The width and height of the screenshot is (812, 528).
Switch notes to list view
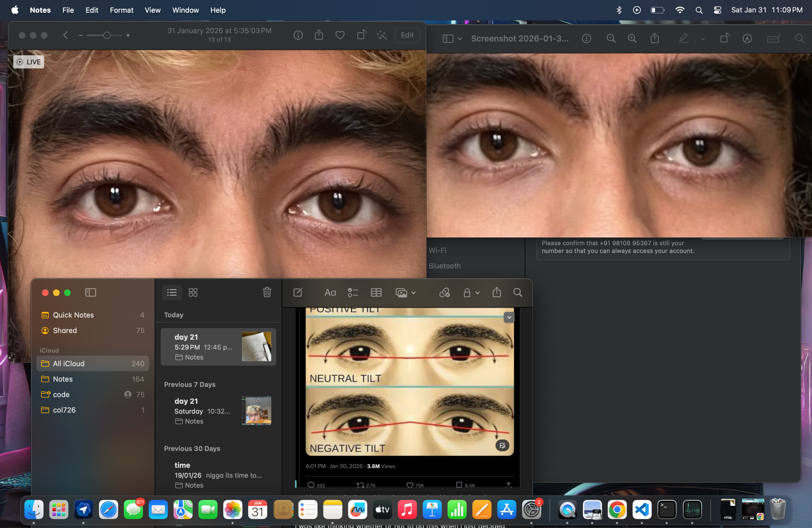172,292
